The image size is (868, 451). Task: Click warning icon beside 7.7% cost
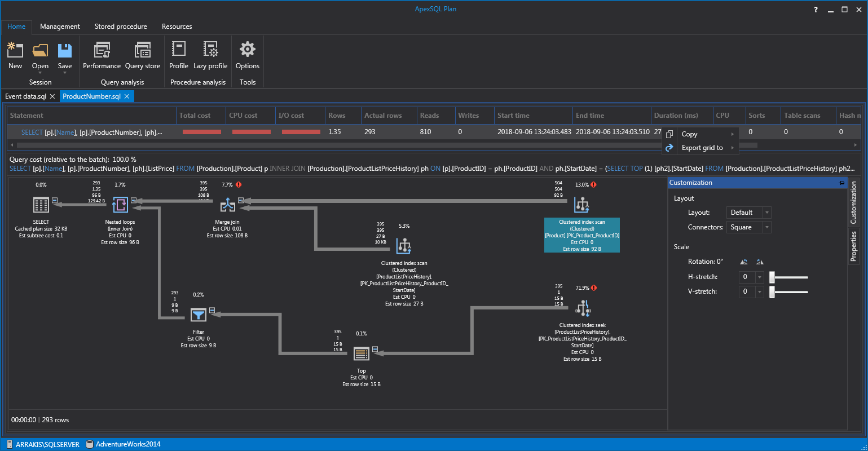[239, 184]
